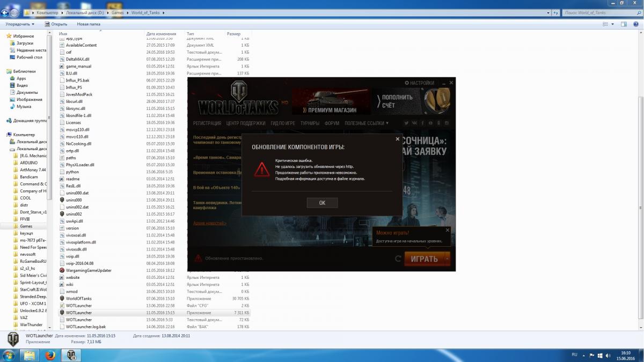
Task: Open the Windows Start button
Action: click(10, 354)
